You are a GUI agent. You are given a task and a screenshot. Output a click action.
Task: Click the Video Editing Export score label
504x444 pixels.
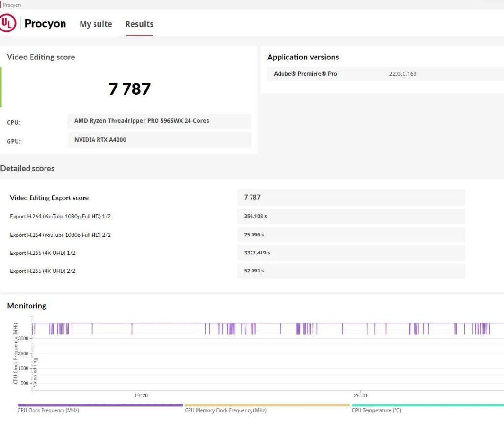(49, 198)
